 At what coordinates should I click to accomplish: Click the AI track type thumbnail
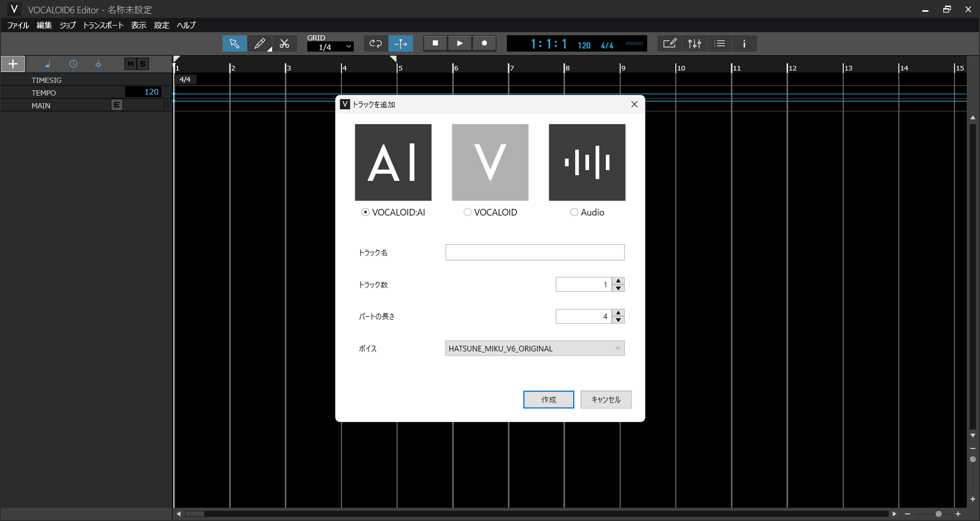click(393, 162)
